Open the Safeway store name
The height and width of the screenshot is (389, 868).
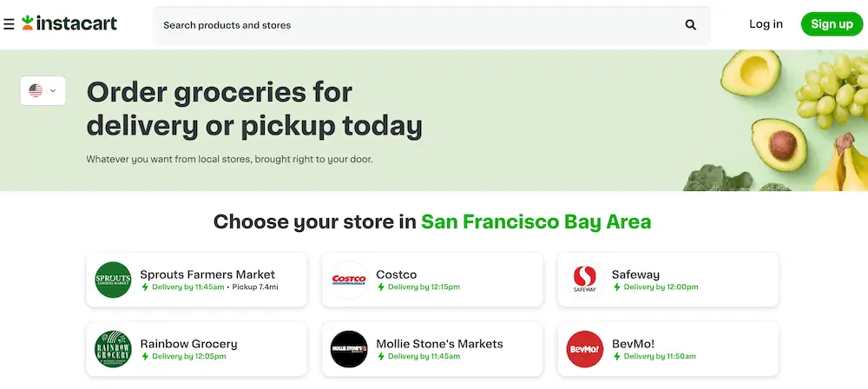point(635,274)
